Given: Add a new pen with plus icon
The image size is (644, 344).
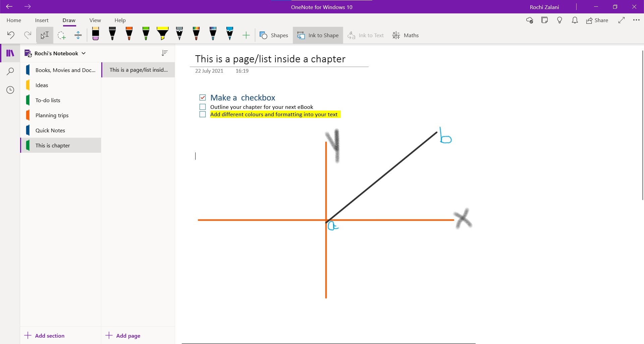Looking at the screenshot, I should tap(246, 35).
